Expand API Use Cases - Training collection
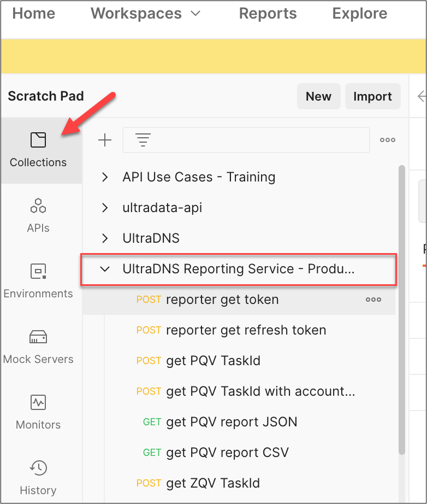Viewport: 427px width, 504px height. pyautogui.click(x=105, y=177)
